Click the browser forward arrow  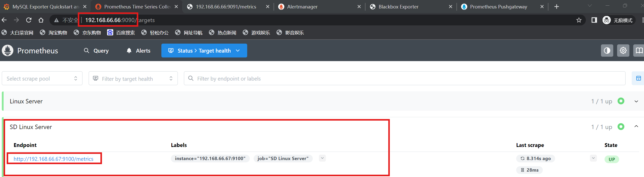(16, 20)
